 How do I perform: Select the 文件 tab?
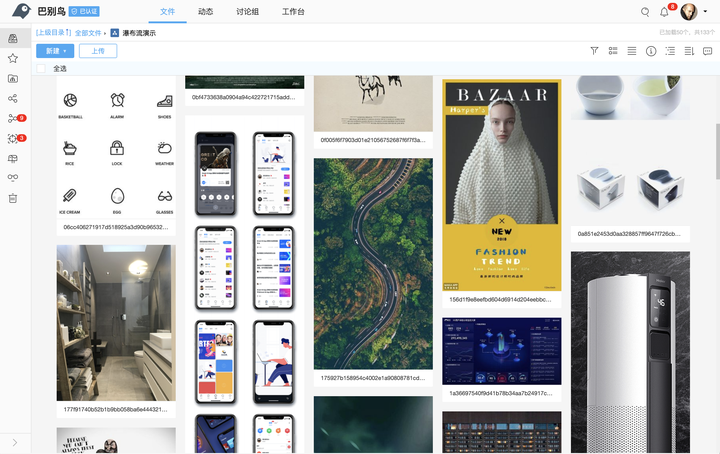pyautogui.click(x=168, y=11)
